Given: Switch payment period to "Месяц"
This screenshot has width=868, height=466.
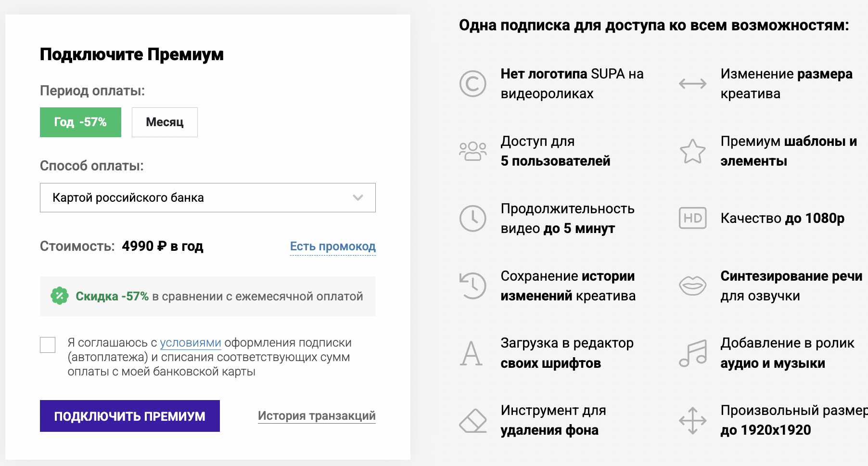Looking at the screenshot, I should click(x=165, y=122).
